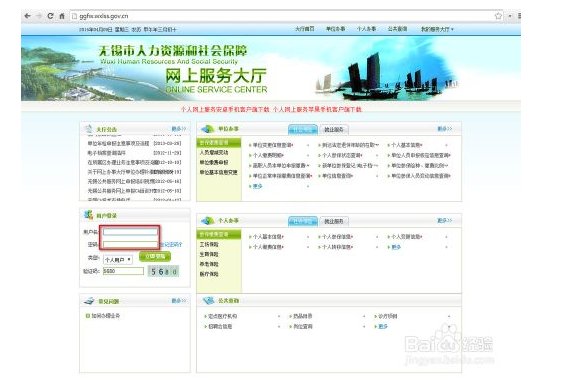Image resolution: width=566 pixels, height=388 pixels.
Task: Select green highlighted category in 个人办事 sidebar
Action: point(219,234)
